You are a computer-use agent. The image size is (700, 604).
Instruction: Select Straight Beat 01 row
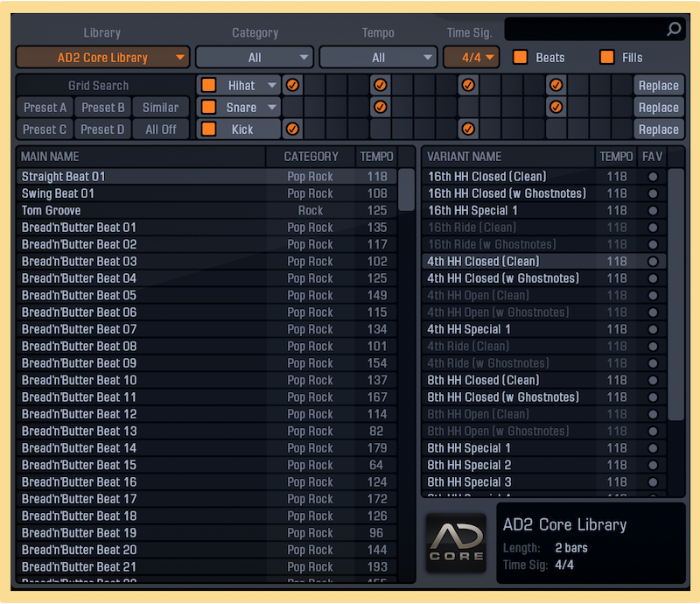[x=206, y=177]
